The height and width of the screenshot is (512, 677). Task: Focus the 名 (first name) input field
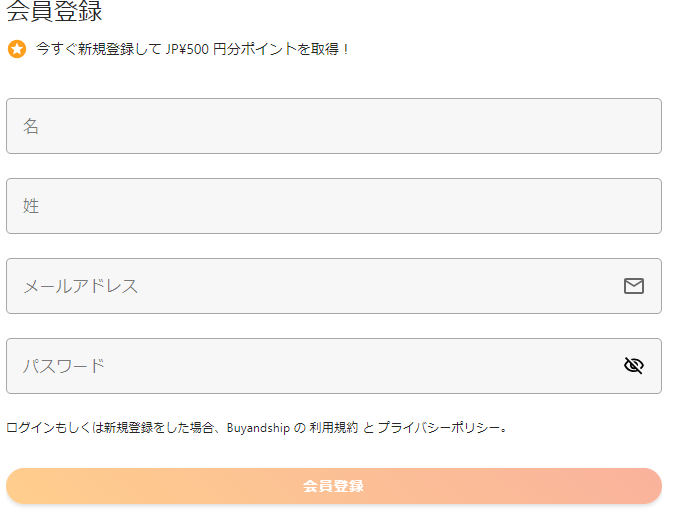333,126
